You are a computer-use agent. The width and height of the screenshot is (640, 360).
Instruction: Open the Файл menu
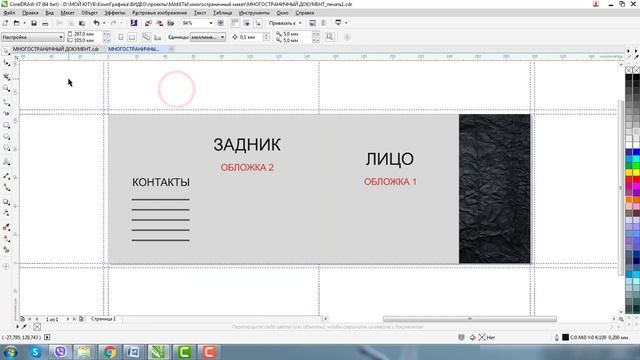coord(9,13)
